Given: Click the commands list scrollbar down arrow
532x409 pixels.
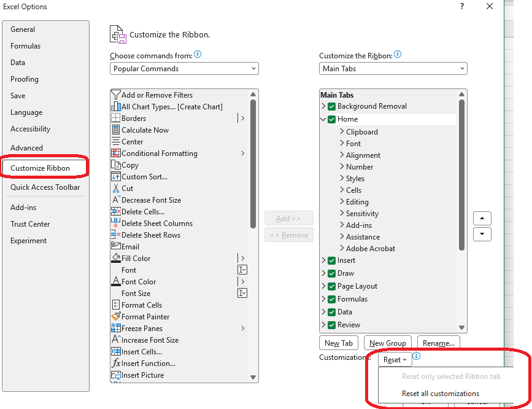Looking at the screenshot, I should tap(253, 377).
